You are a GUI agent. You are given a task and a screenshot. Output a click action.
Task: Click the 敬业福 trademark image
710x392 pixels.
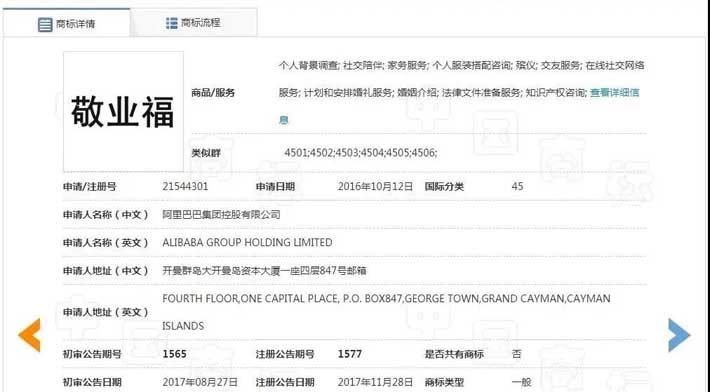pos(123,112)
